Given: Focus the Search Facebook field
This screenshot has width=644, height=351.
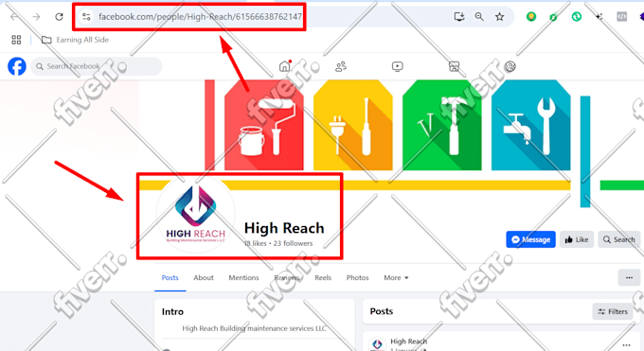Looking at the screenshot, I should click(x=96, y=66).
